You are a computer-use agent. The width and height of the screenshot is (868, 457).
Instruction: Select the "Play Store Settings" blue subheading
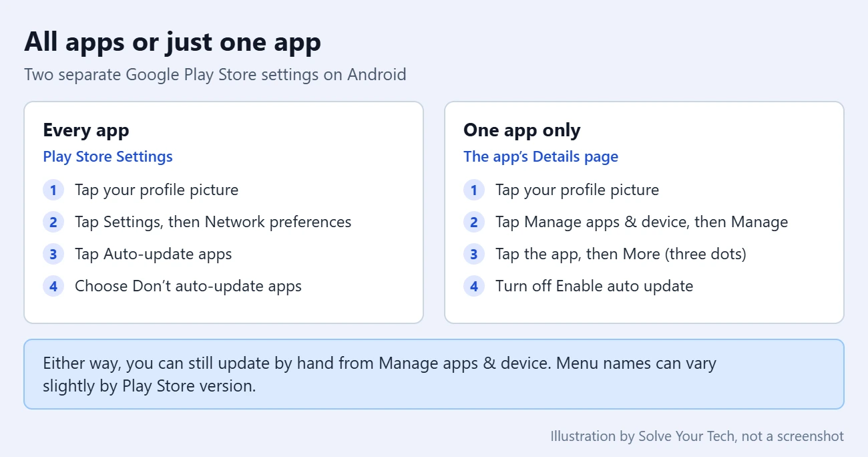tap(107, 156)
